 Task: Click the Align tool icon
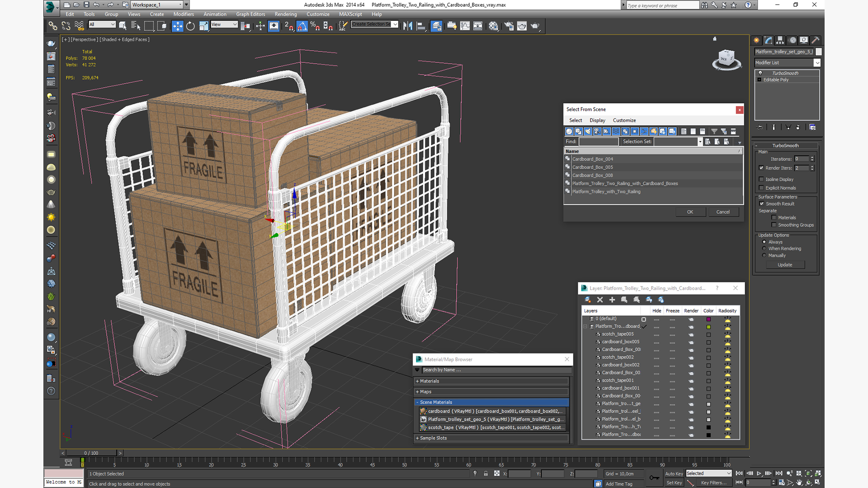(x=421, y=26)
